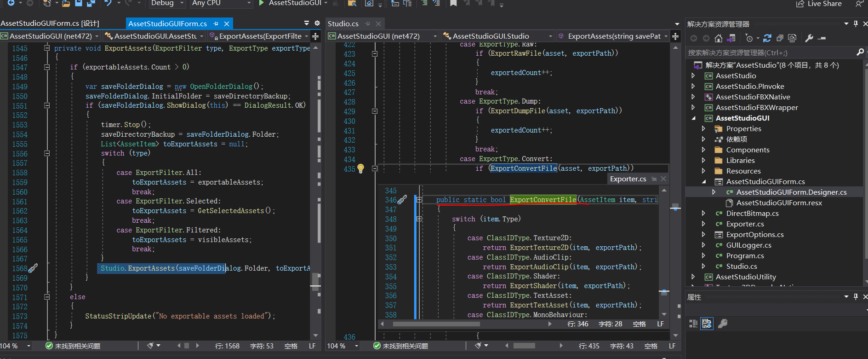Image resolution: width=868 pixels, height=359 pixels.
Task: Toggle pin on AssetStudioGUIForm.cs tab
Action: point(216,23)
